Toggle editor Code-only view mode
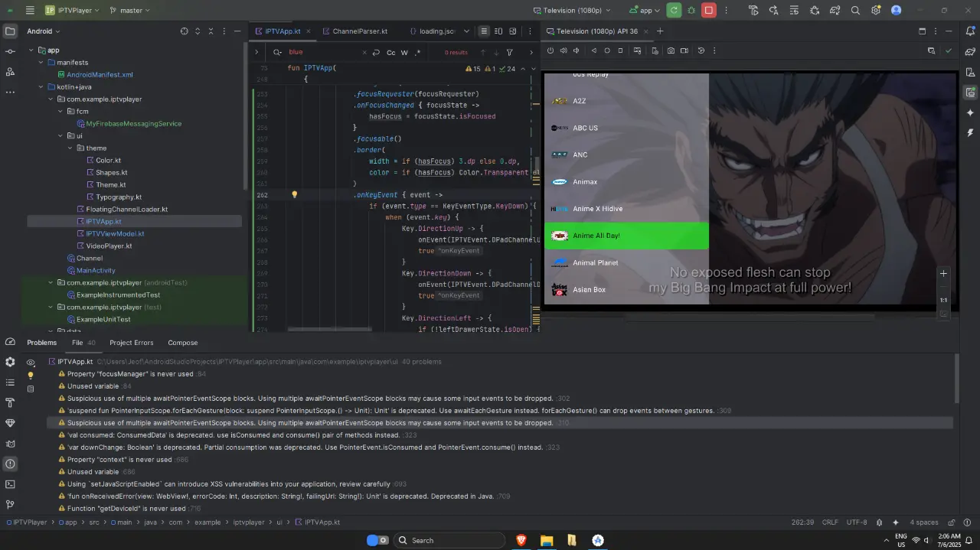 (x=484, y=31)
